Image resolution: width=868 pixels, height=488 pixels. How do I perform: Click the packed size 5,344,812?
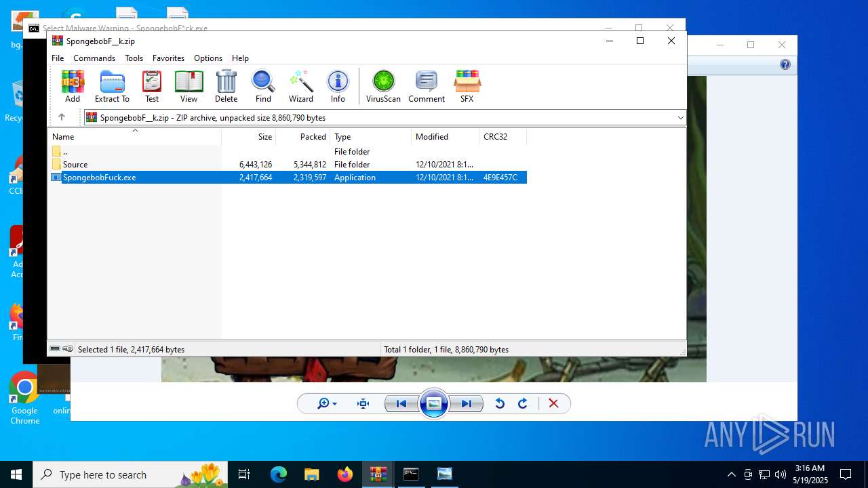tap(310, 165)
